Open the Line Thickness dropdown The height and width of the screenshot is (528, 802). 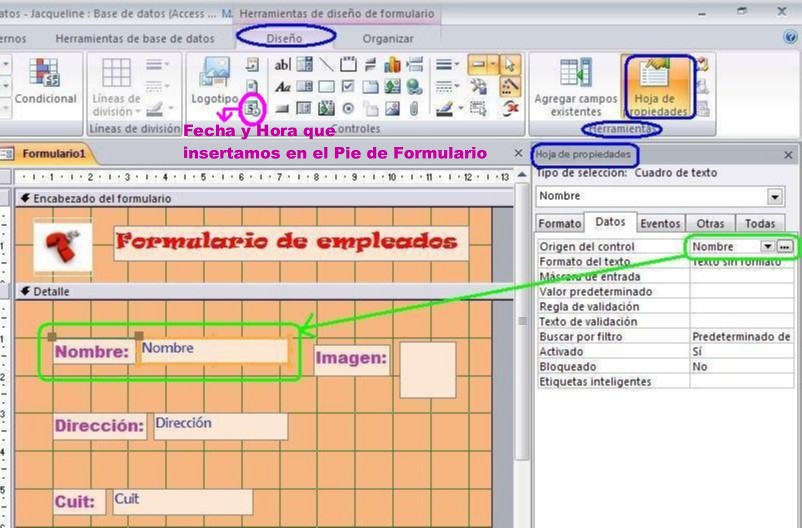(x=447, y=64)
